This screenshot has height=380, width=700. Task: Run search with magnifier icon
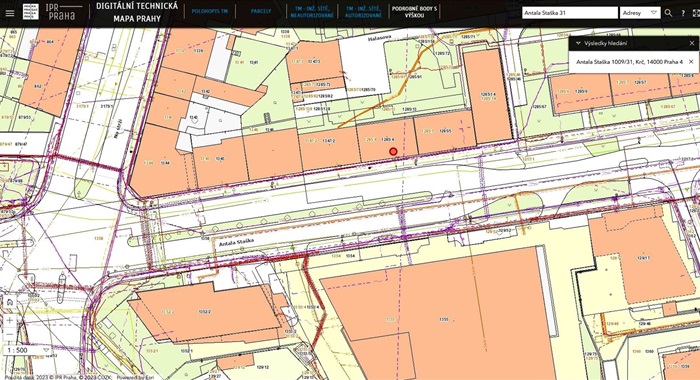(x=668, y=13)
